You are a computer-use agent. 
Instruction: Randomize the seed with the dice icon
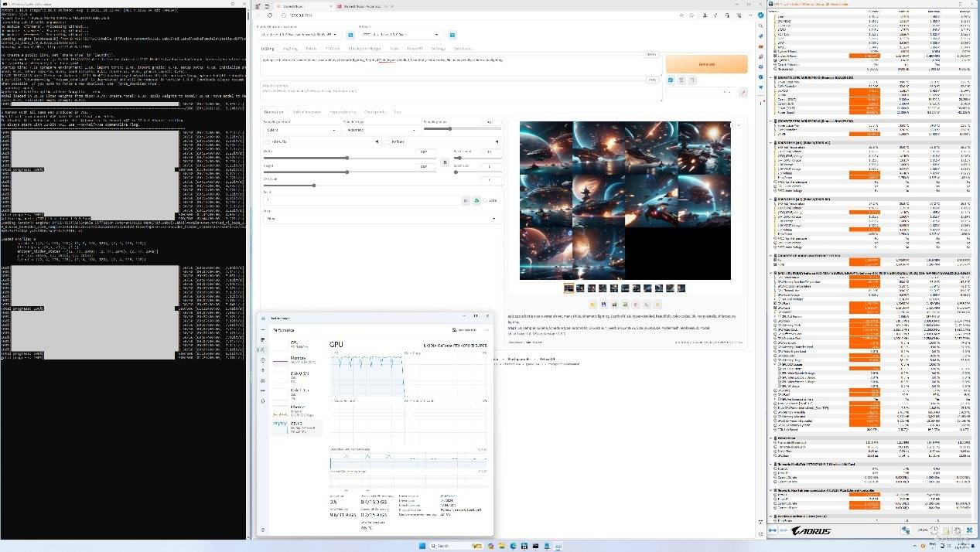coord(466,200)
